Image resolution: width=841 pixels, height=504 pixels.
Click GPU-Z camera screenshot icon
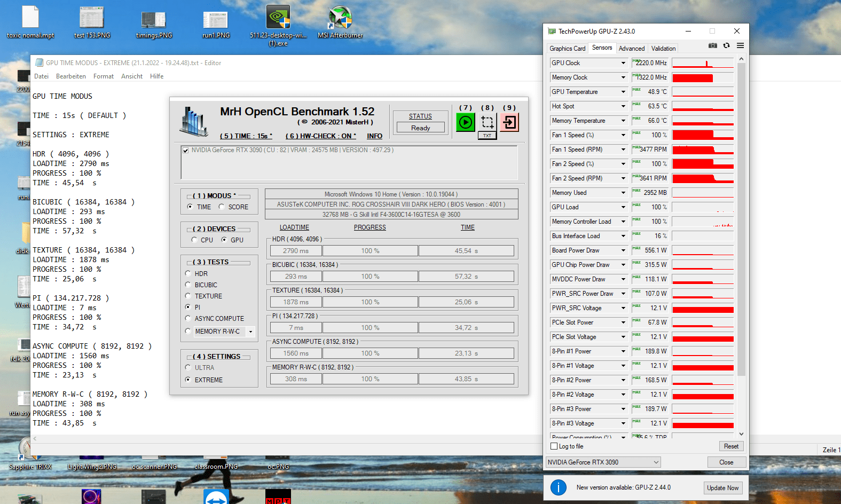point(713,46)
